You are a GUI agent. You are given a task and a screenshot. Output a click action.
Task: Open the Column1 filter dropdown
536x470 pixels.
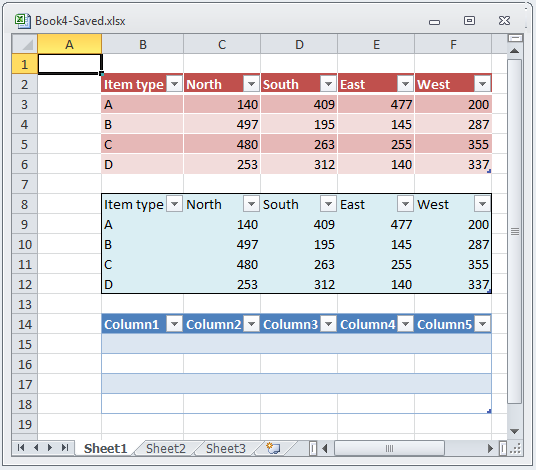coord(174,324)
